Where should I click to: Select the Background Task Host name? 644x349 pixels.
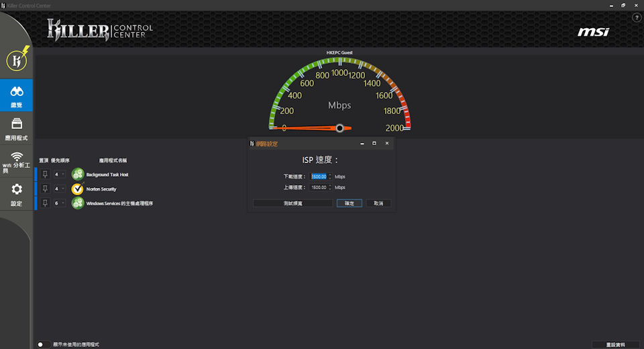(x=107, y=174)
